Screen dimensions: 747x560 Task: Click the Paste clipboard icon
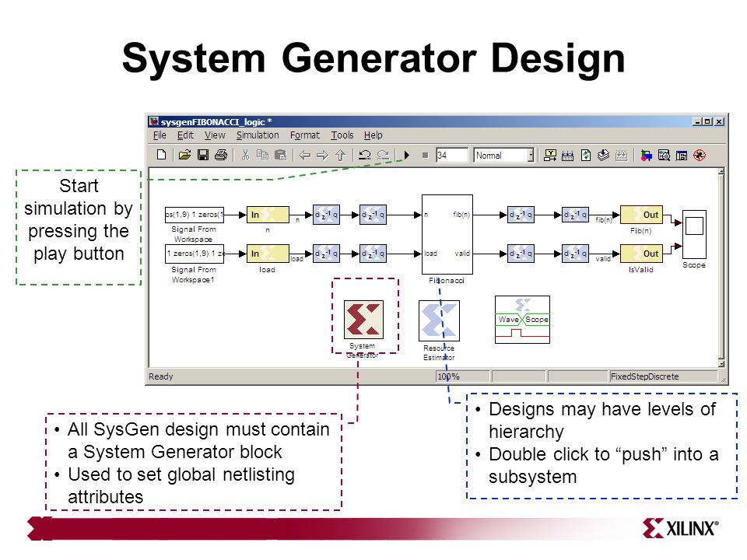point(281,155)
